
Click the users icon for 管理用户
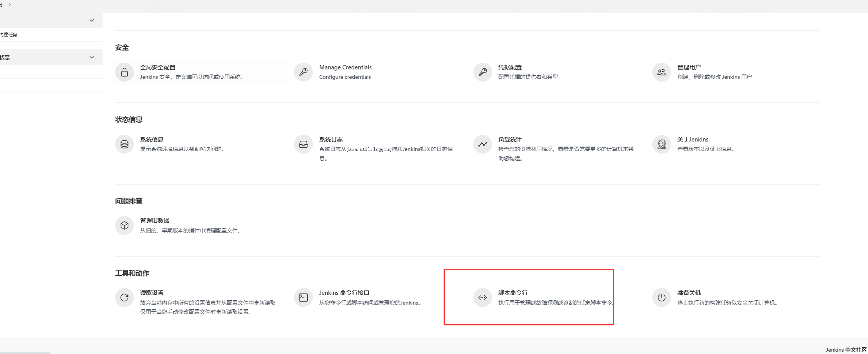662,72
